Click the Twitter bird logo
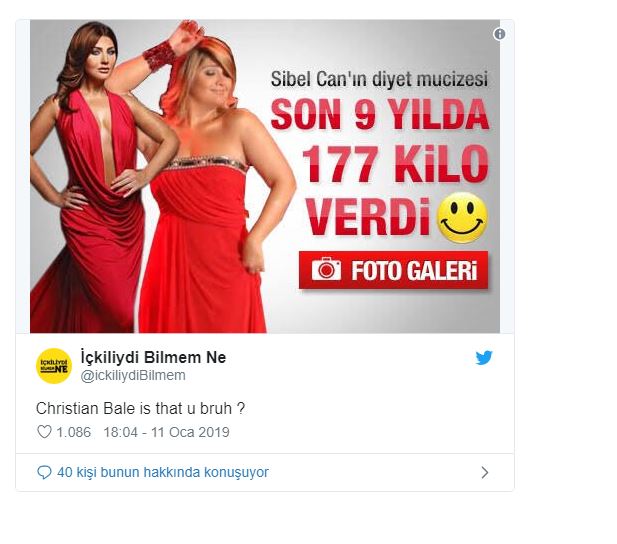The height and width of the screenshot is (544, 617). pos(484,358)
